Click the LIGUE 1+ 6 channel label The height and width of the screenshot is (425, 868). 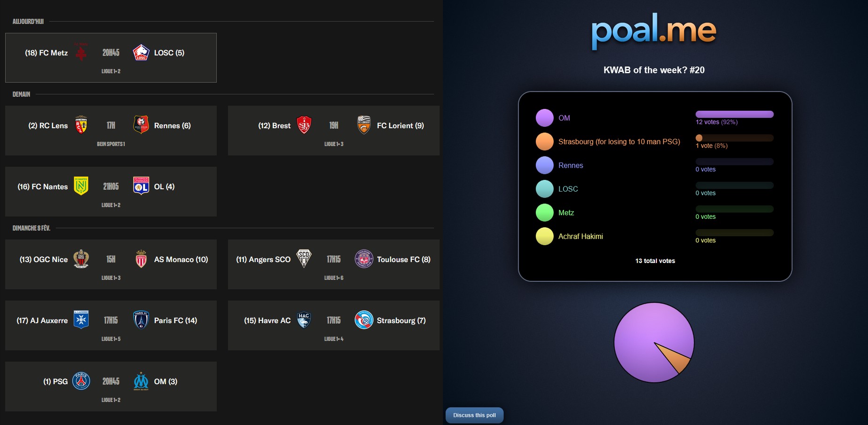click(x=334, y=278)
